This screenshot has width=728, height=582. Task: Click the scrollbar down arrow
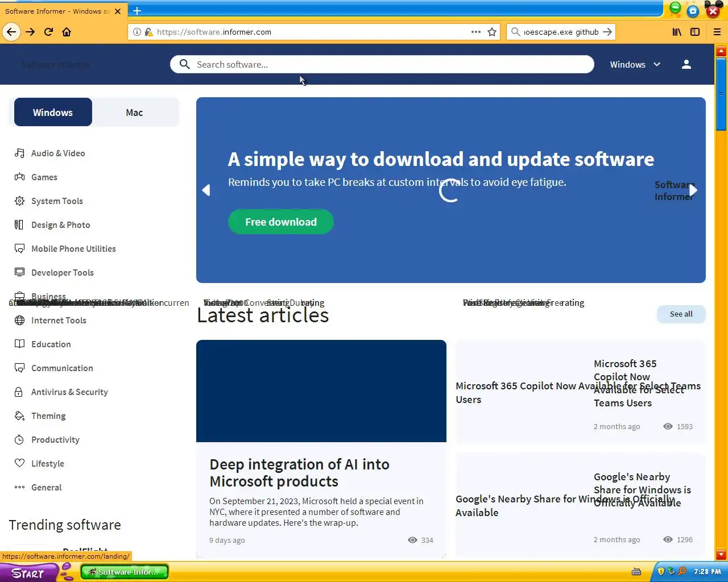tap(721, 555)
